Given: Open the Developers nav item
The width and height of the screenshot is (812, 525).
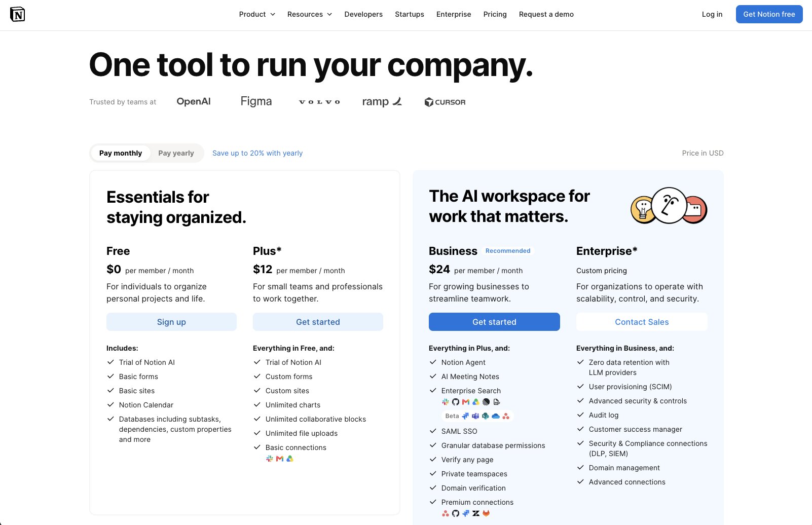Looking at the screenshot, I should 363,14.
